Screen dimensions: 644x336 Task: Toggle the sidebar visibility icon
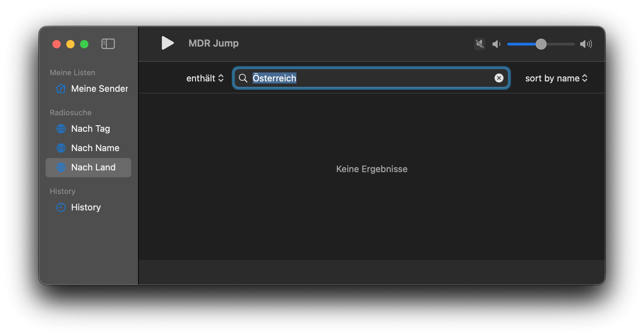(x=108, y=44)
